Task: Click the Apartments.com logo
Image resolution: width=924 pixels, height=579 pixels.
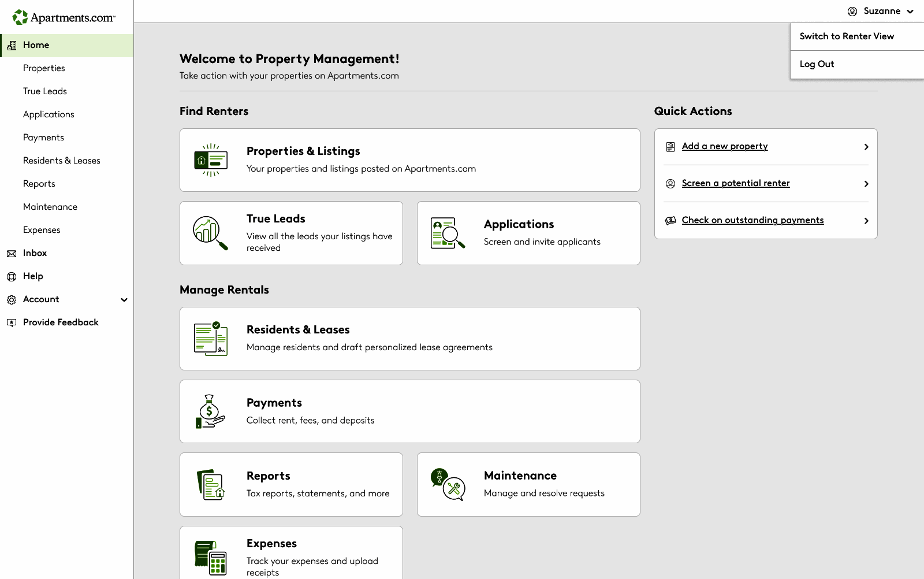Action: [64, 17]
